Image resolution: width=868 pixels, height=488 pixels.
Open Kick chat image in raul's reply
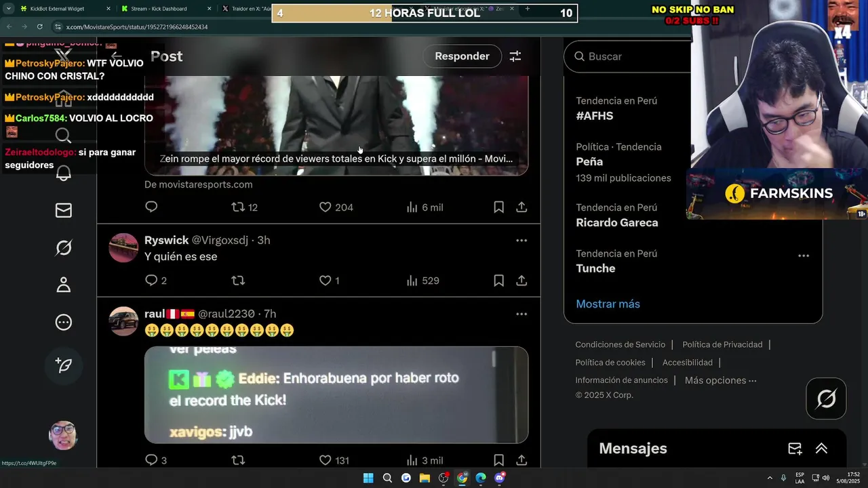[336, 395]
